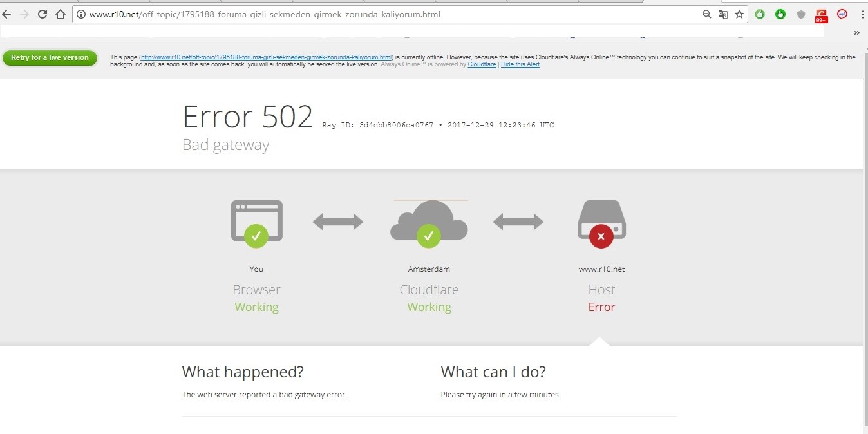Screen dimensions: 868x434
Task: Open the home page via house icon
Action: [x=61, y=14]
